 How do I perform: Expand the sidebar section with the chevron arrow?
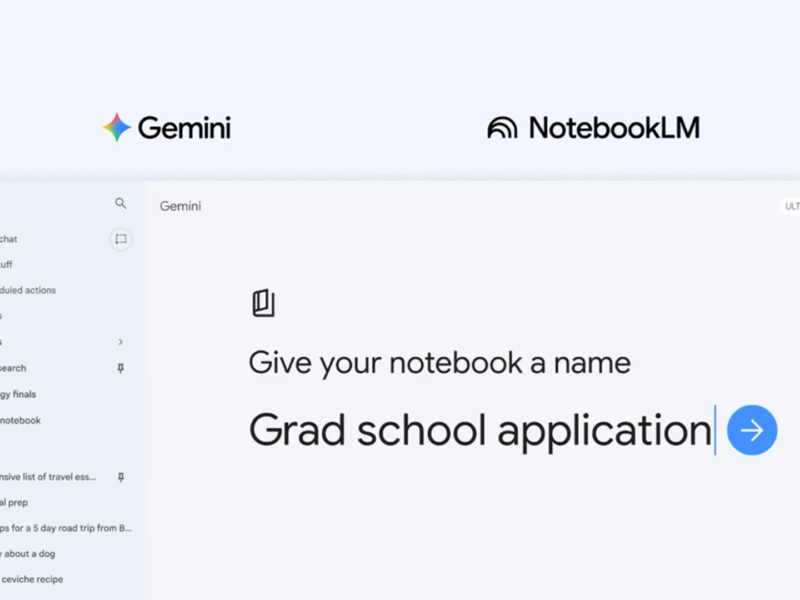[121, 342]
